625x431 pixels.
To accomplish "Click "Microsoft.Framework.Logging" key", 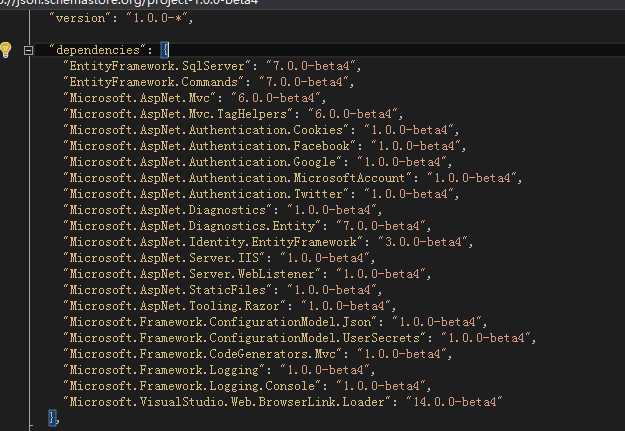I will point(164,370).
